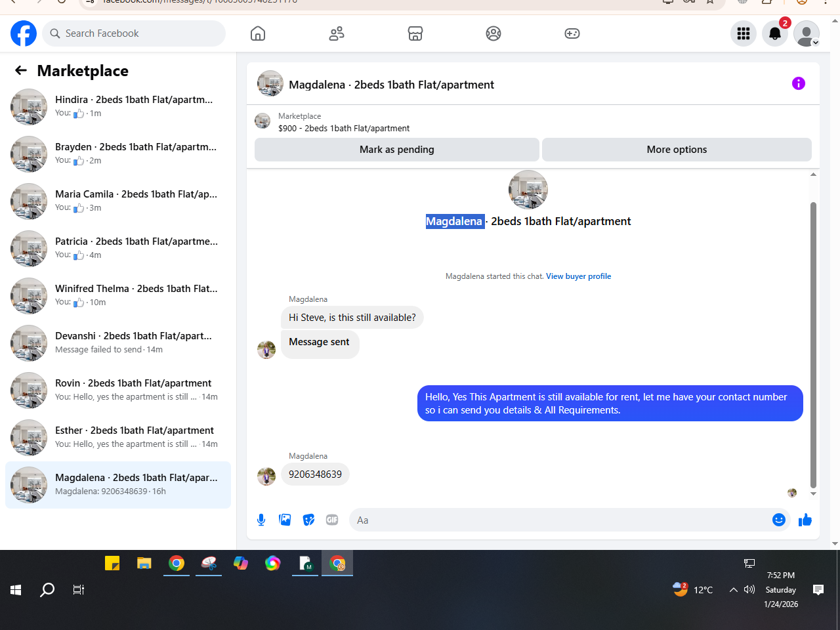Click the weather 12°C widget
The image size is (840, 630).
pyautogui.click(x=693, y=589)
